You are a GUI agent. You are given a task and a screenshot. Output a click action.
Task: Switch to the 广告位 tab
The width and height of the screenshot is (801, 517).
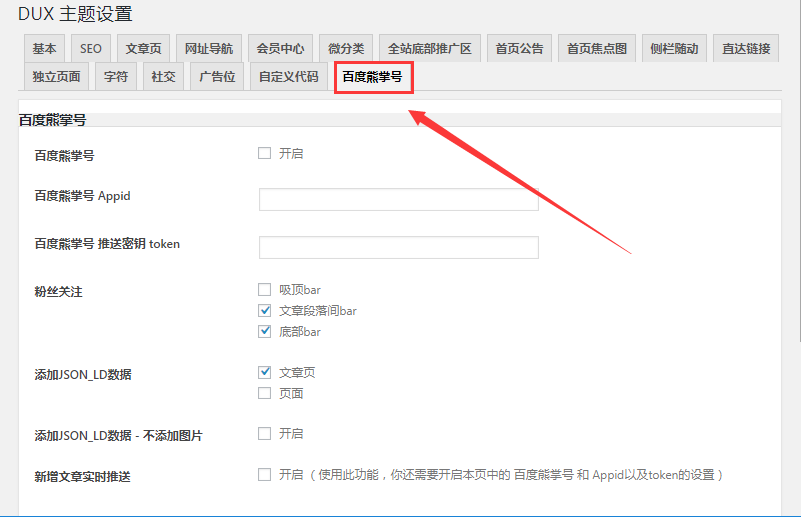coord(217,77)
